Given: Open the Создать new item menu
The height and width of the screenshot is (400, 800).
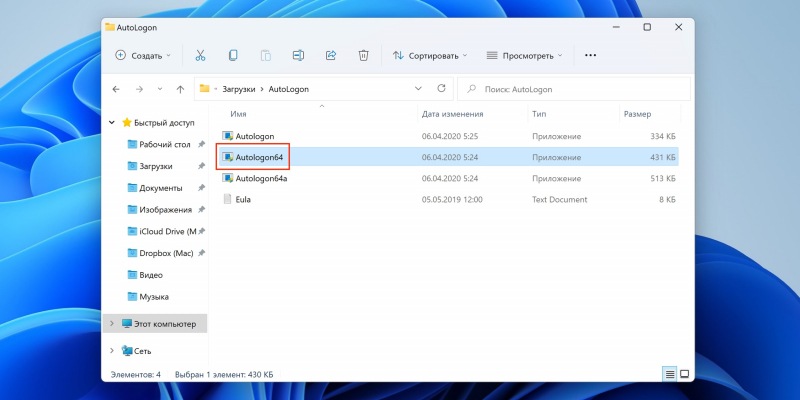Looking at the screenshot, I should click(x=143, y=56).
